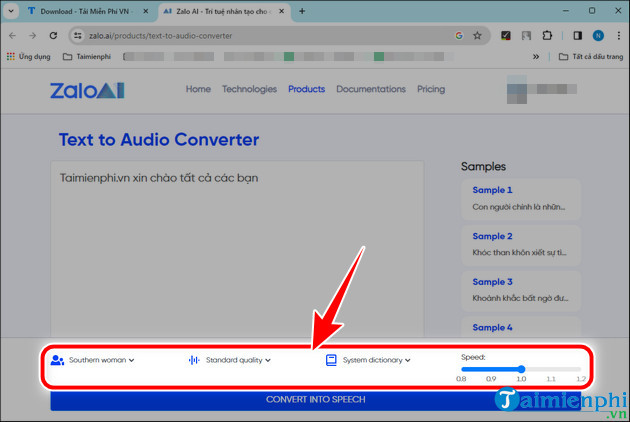Set speed to 0.8 on the slider

(462, 369)
